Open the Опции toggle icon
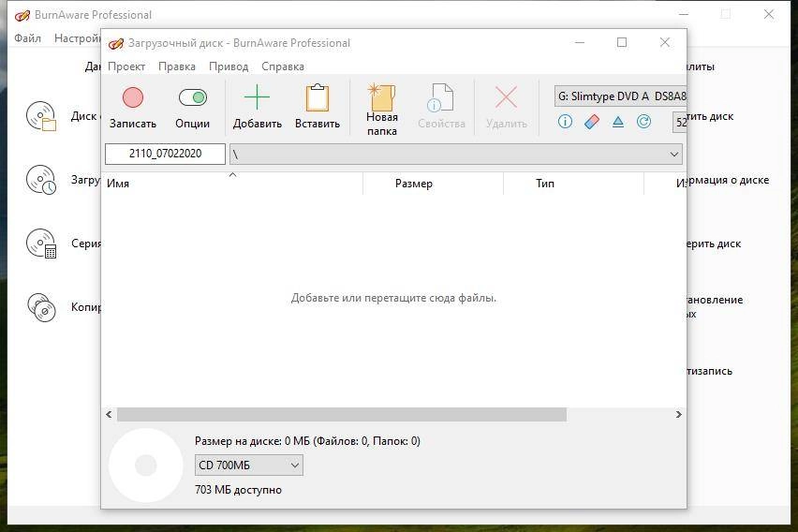The width and height of the screenshot is (798, 532). [193, 97]
